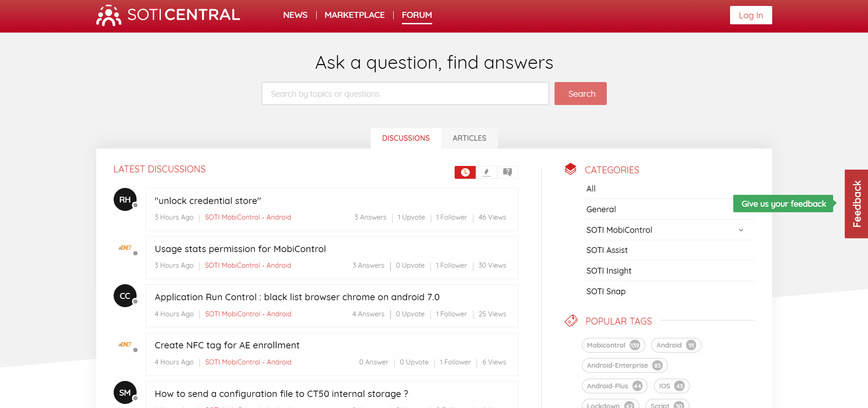Click "0 Answer" on Create NFC tag post
Viewport: 868px width, 408px height.
coord(374,362)
